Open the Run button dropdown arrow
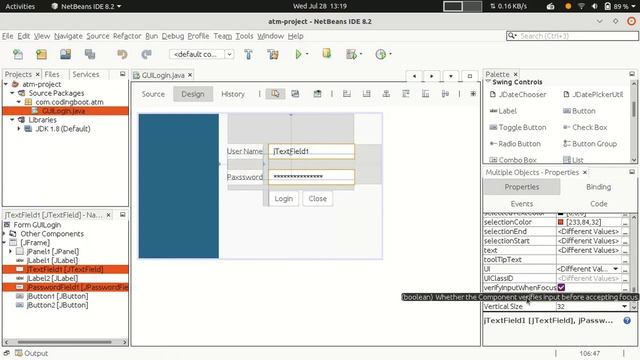Image resolution: width=640 pixels, height=360 pixels. pos(307,54)
